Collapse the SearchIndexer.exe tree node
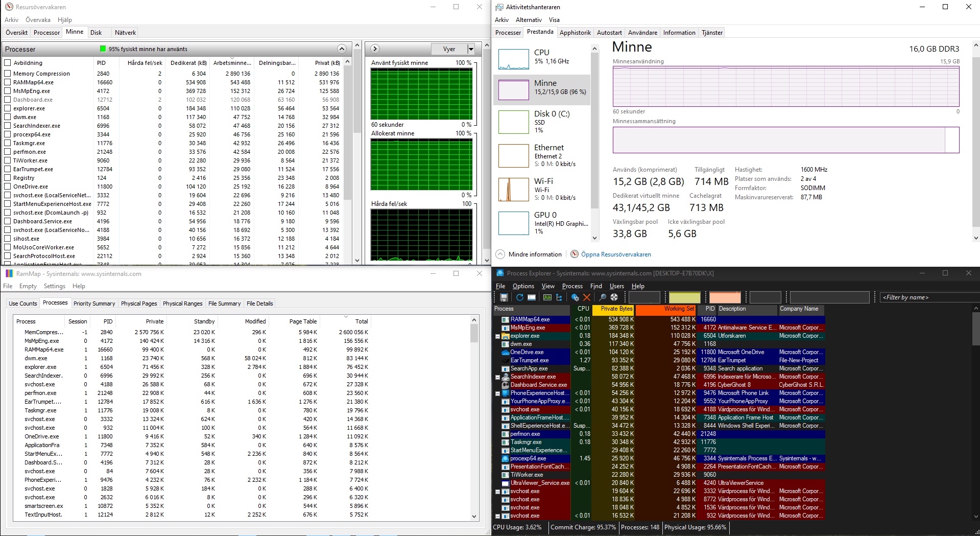The height and width of the screenshot is (536, 980). pyautogui.click(x=497, y=377)
